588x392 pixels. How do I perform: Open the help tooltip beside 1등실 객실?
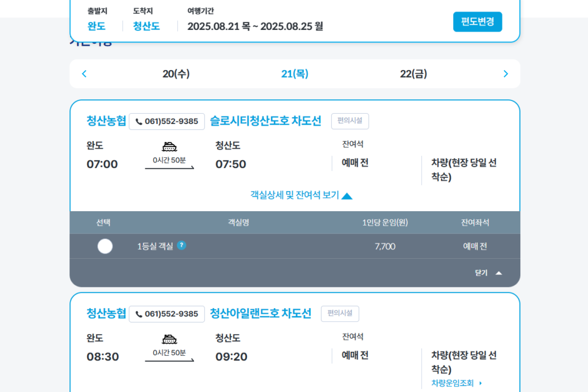tap(183, 246)
